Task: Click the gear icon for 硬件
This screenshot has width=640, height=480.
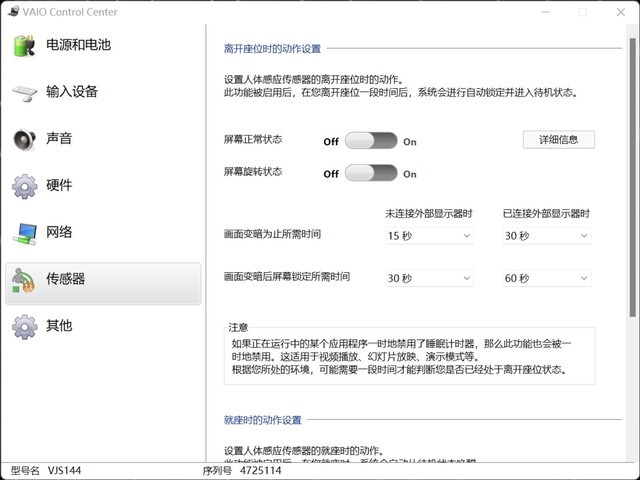Action: pos(24,186)
